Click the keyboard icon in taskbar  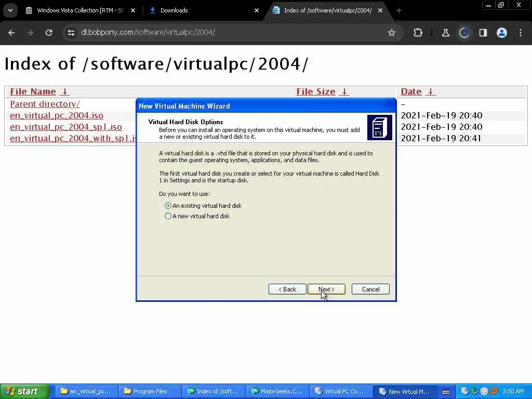coord(446,392)
